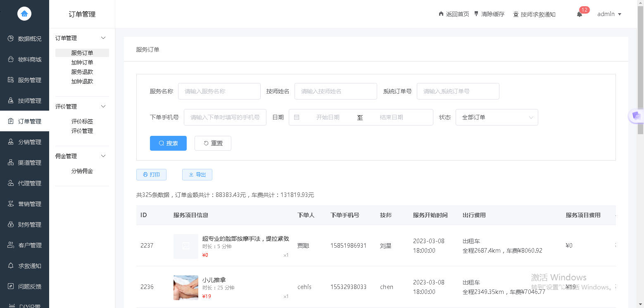Click the 营销管理 icon in the sidebar
Screen dimensions: 644x308
[11, 204]
